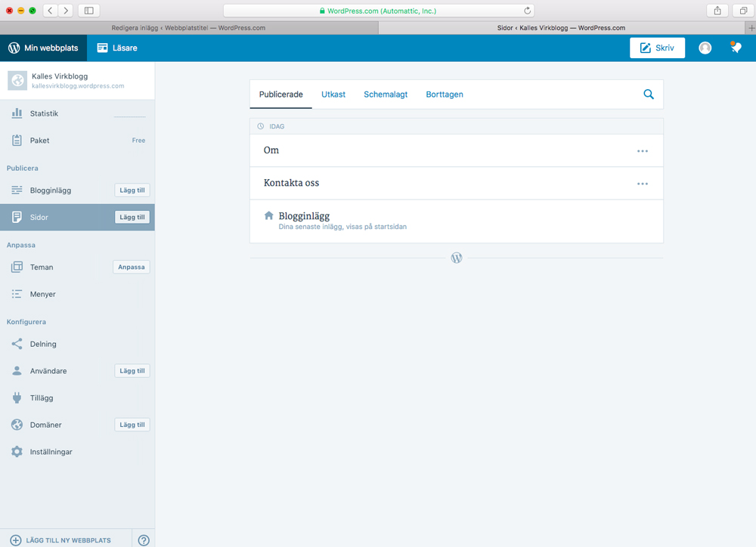Click the Tillägg plug icon
Image resolution: width=756 pixels, height=547 pixels.
click(x=17, y=397)
